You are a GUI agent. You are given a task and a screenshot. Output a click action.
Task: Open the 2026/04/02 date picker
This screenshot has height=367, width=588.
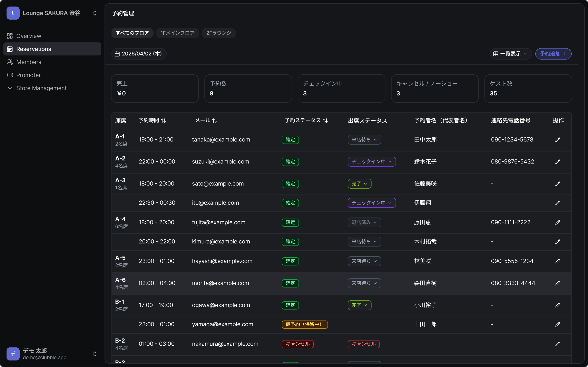click(x=139, y=54)
